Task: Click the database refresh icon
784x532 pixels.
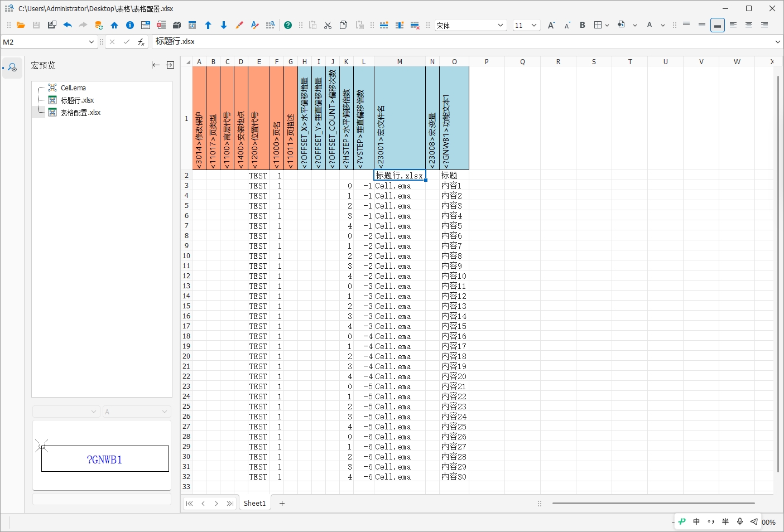Action: tap(99, 25)
